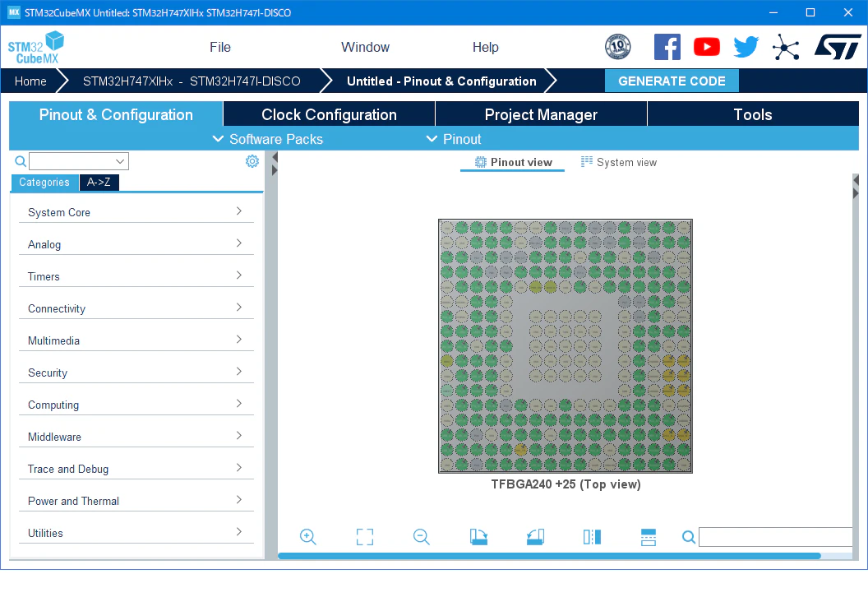This screenshot has width=868, height=611.
Task: Switch to A->Z sorting tab
Action: click(x=99, y=183)
